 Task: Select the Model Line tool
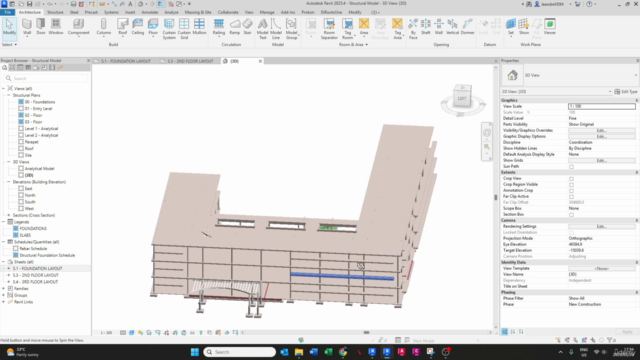(276, 29)
